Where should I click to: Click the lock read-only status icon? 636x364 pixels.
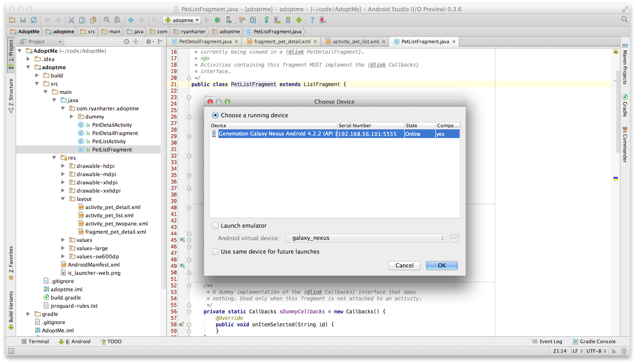pos(613,351)
